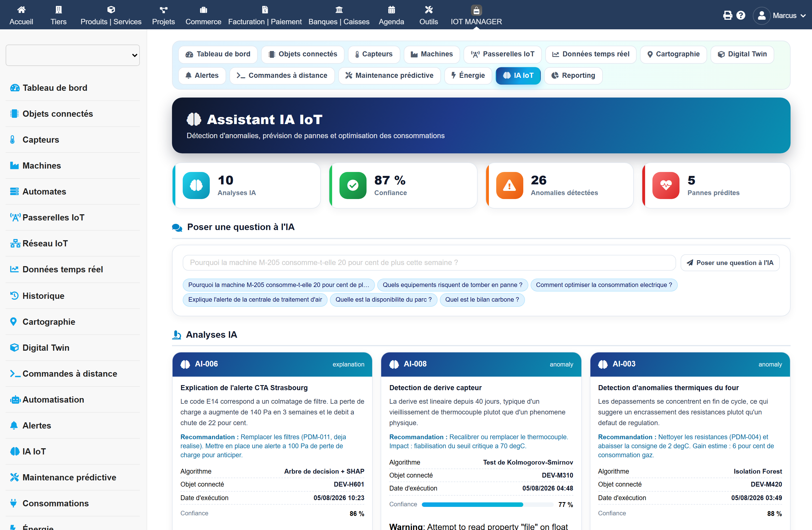Click the red Pannes prédites heart icon
This screenshot has height=530, width=812.
coord(666,185)
